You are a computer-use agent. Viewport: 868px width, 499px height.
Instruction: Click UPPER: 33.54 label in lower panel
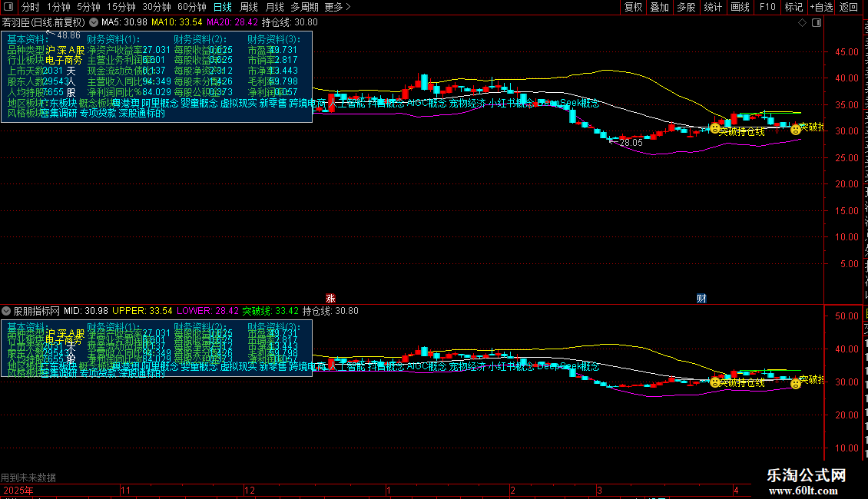[x=142, y=311]
